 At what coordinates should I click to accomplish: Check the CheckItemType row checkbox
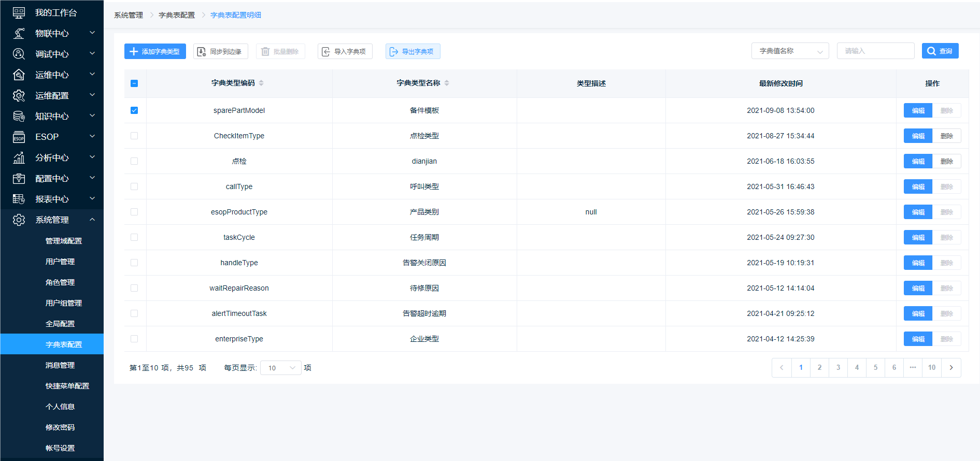coord(134,136)
